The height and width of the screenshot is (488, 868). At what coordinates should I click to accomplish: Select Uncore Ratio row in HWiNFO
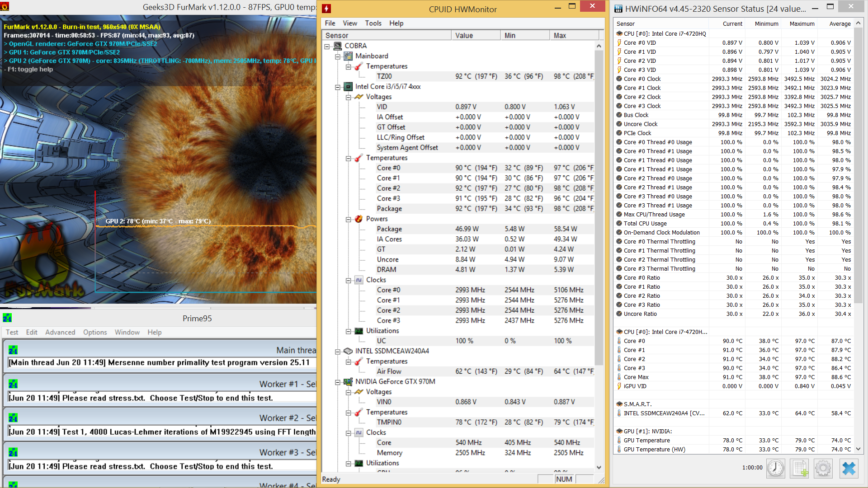pyautogui.click(x=734, y=314)
